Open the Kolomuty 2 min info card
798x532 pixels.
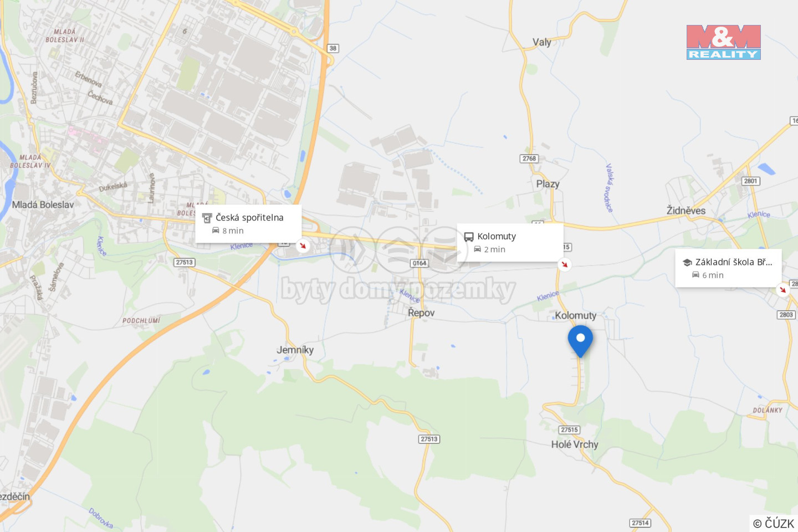[x=510, y=243]
